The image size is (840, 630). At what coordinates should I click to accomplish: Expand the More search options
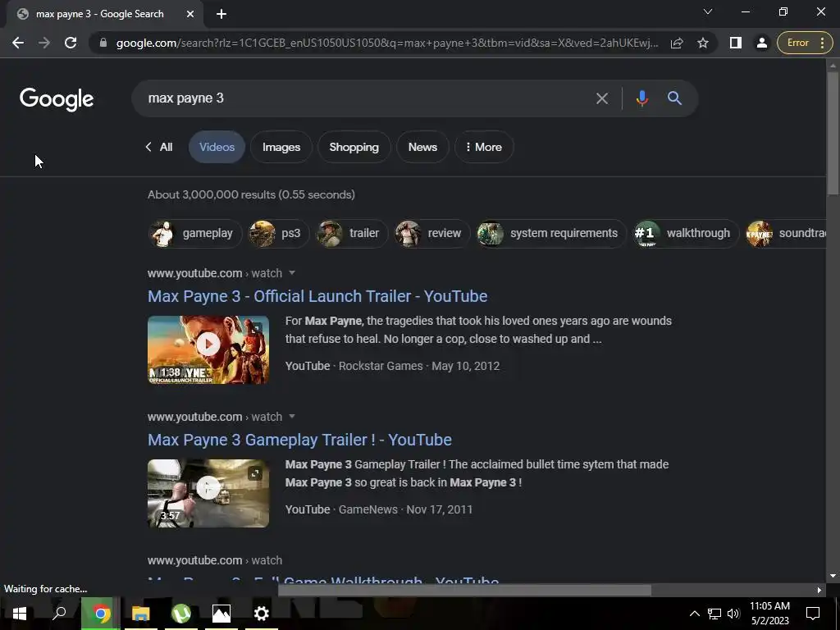pyautogui.click(x=484, y=147)
